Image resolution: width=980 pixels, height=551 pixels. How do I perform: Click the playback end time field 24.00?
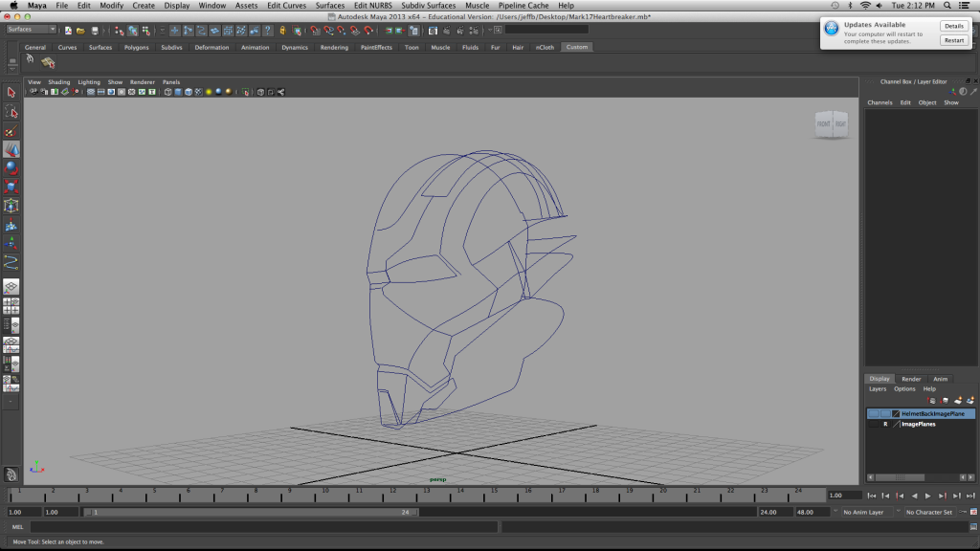coord(775,513)
